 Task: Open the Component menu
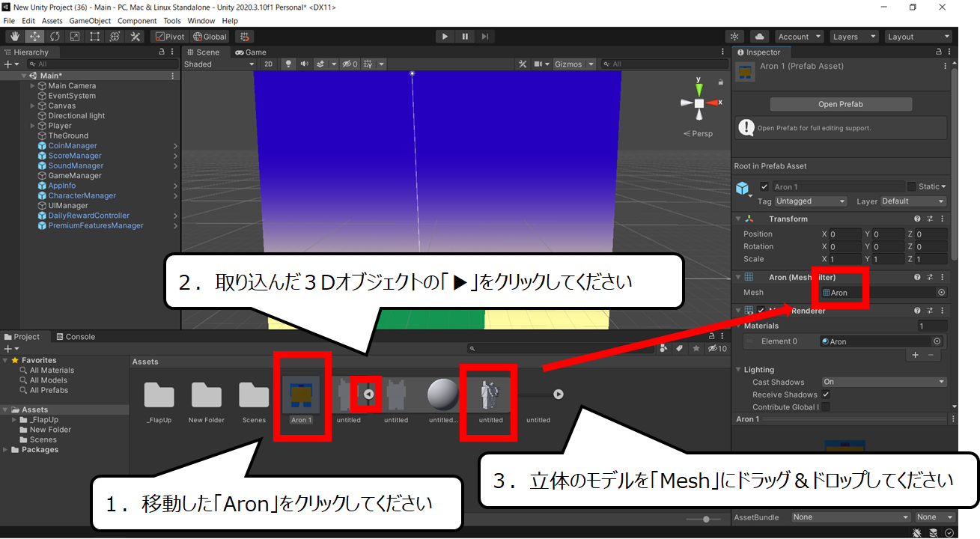137,21
